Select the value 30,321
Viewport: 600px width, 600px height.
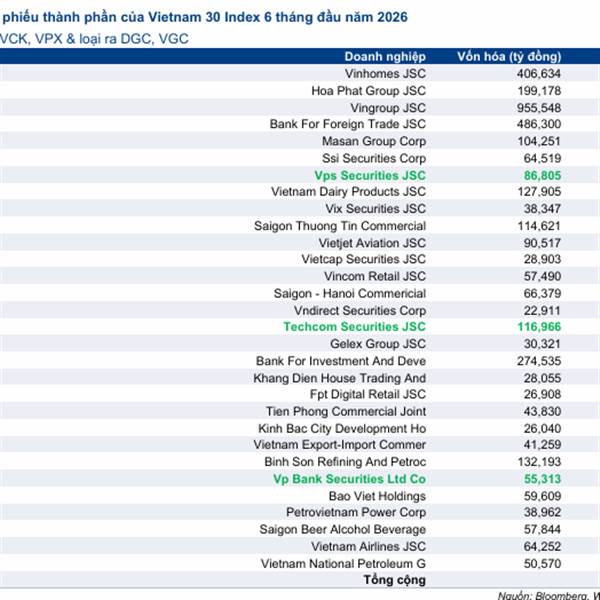tap(542, 344)
